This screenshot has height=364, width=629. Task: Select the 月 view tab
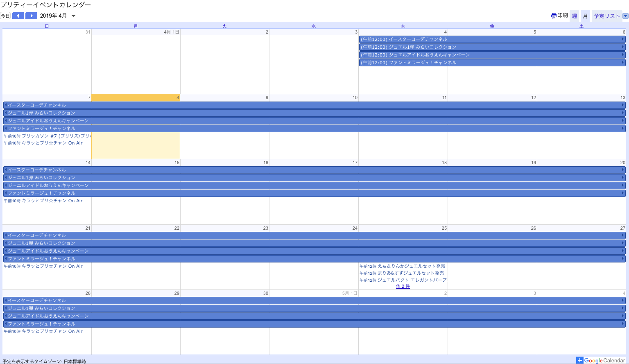585,16
